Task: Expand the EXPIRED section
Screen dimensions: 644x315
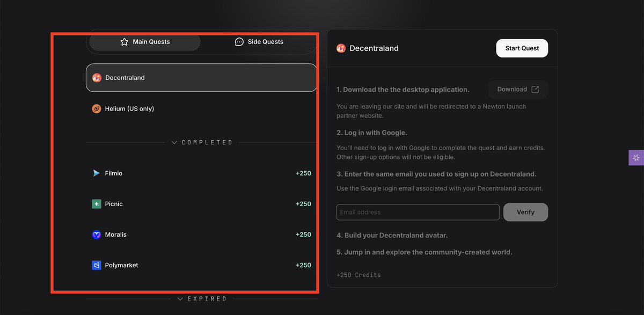Action: pyautogui.click(x=202, y=299)
